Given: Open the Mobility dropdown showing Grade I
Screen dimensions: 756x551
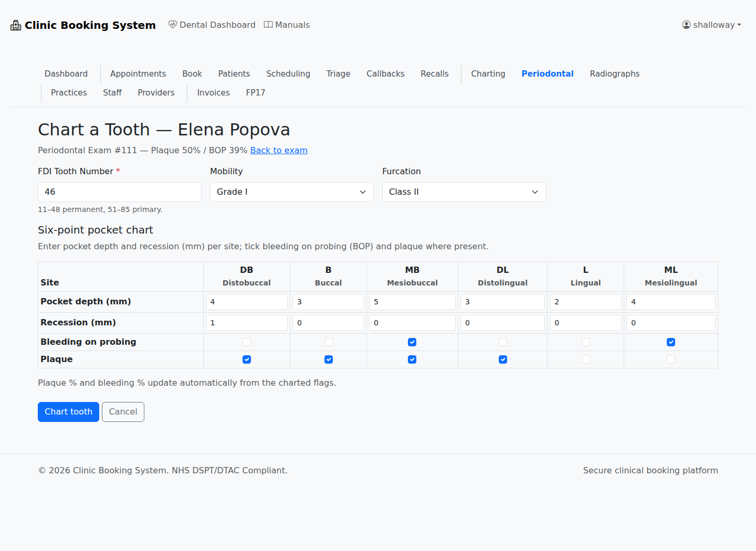Looking at the screenshot, I should pyautogui.click(x=292, y=192).
